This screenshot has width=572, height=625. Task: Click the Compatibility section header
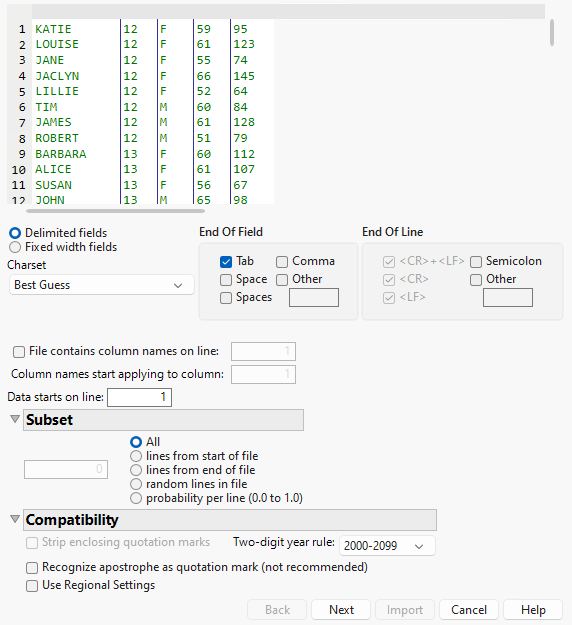[x=230, y=520]
